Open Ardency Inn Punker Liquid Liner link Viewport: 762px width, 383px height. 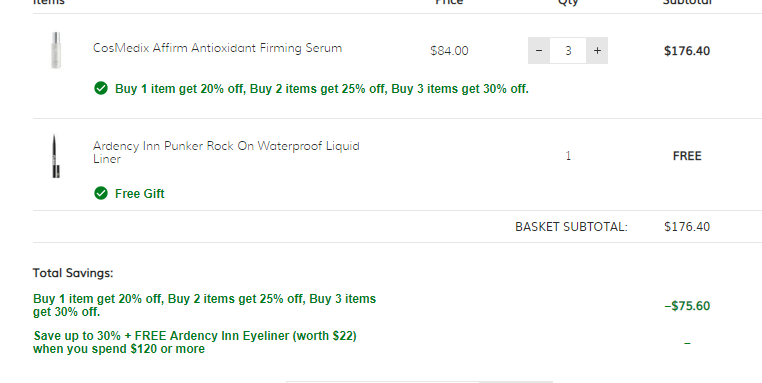(226, 152)
